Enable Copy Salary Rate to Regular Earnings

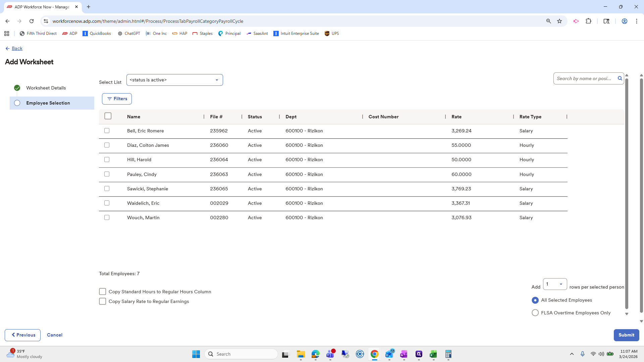point(103,301)
